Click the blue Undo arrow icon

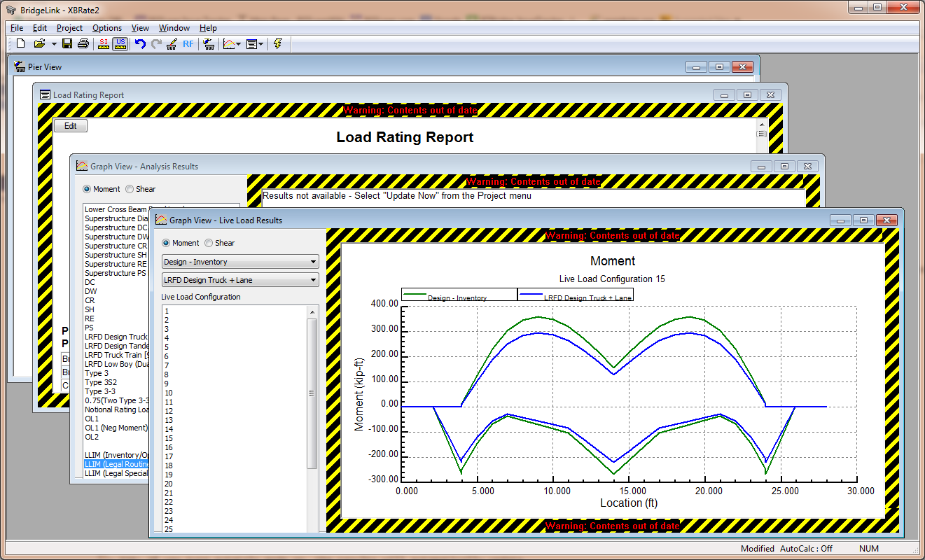(140, 44)
